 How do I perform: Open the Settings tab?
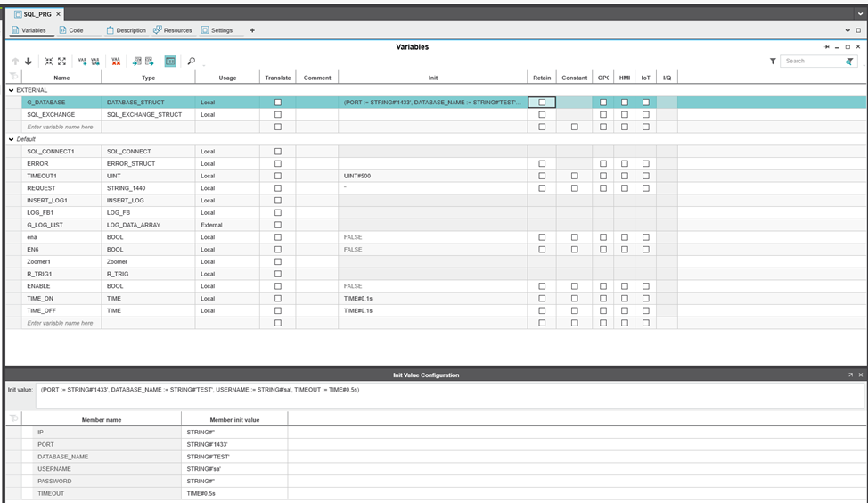(x=217, y=30)
